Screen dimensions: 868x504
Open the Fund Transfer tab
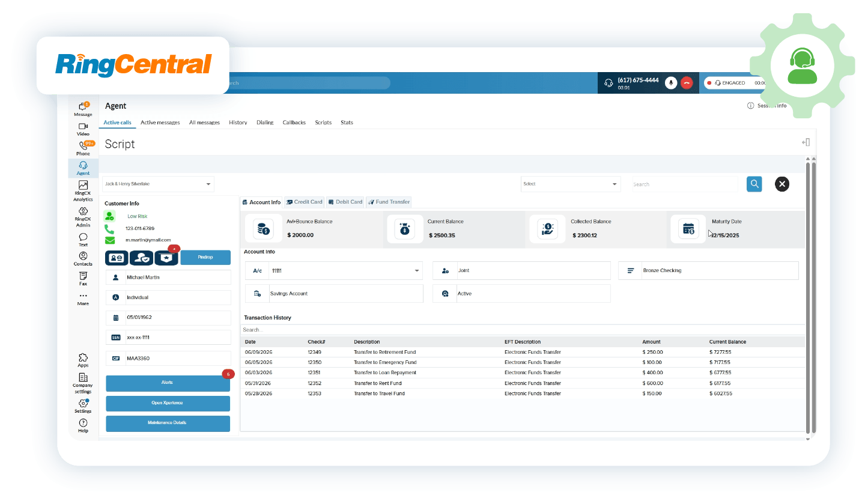(x=389, y=202)
